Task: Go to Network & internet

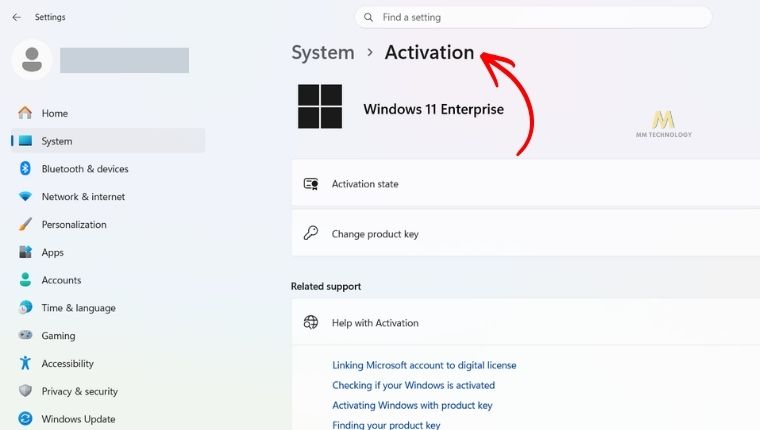Action: pos(108,196)
